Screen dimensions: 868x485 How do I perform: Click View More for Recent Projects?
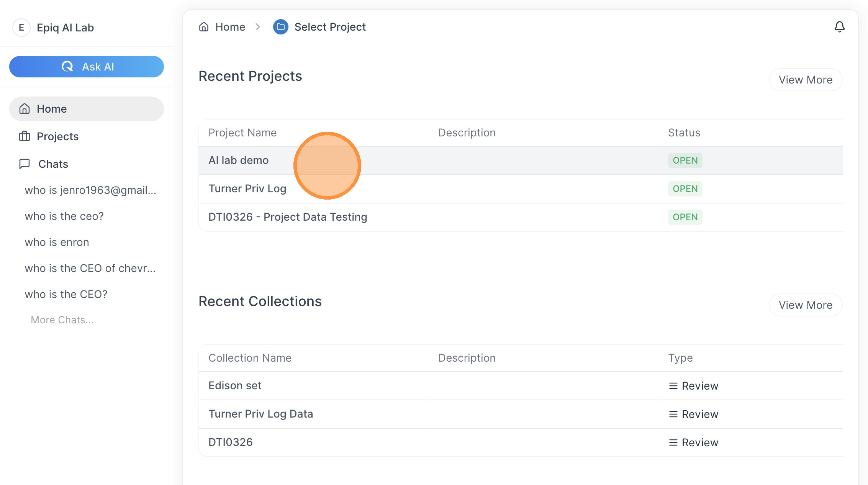(806, 80)
